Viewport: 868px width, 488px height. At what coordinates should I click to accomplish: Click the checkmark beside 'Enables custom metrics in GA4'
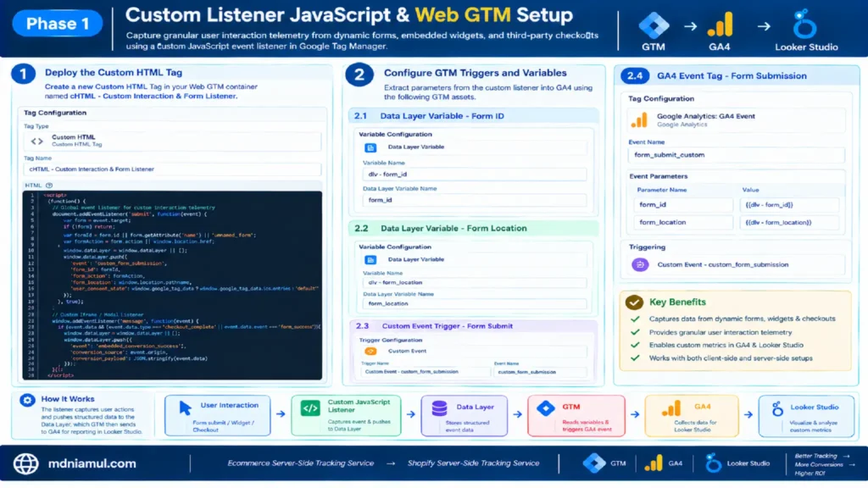click(635, 346)
